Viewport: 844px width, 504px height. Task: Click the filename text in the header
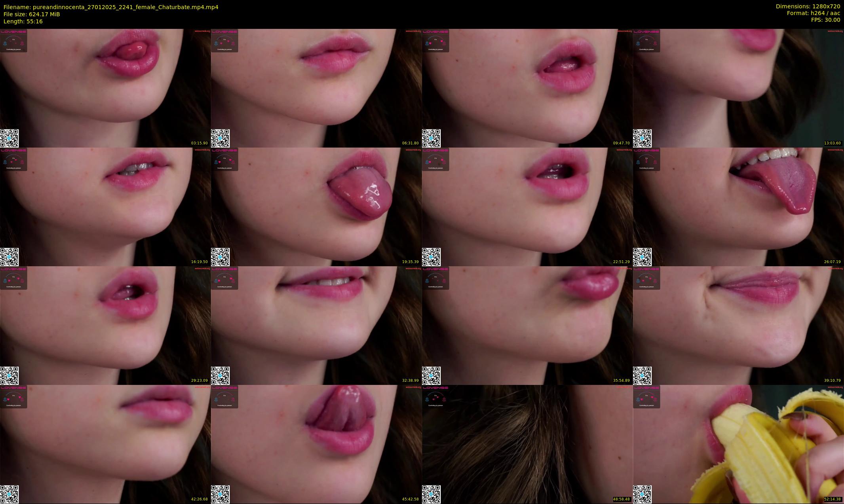[111, 7]
